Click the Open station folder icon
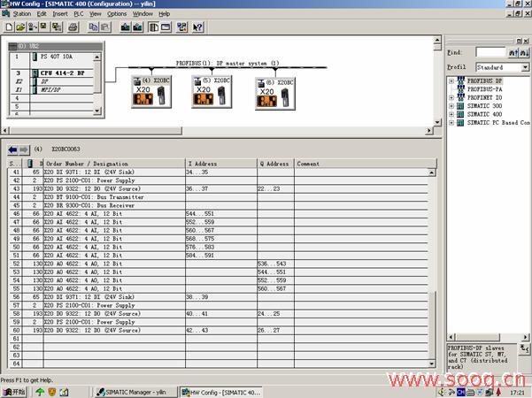Viewport: 532px width, 398px height. pyautogui.click(x=19, y=27)
